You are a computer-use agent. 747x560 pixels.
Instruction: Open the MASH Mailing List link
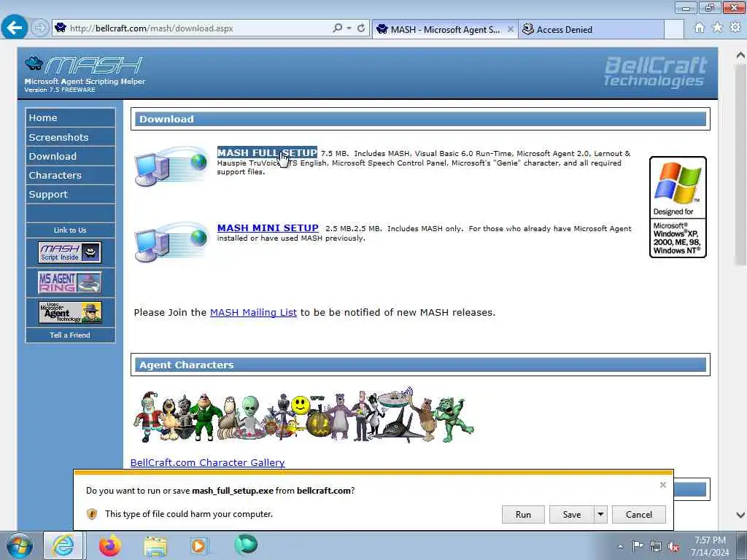pos(253,312)
